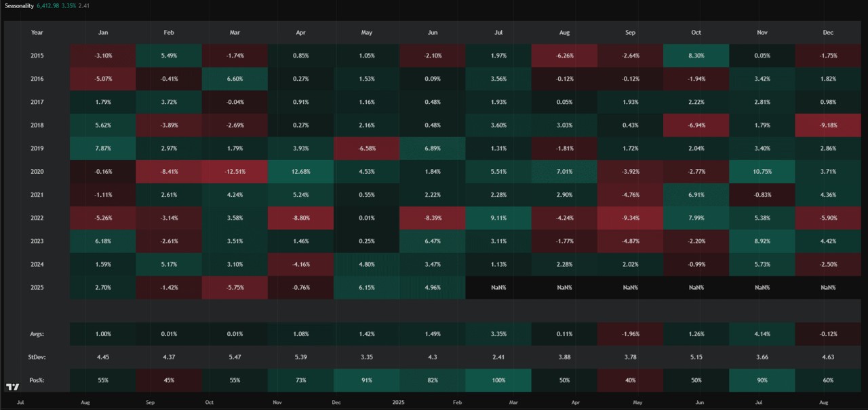Click the TradingView logo icon
The width and height of the screenshot is (868, 410).
click(12, 387)
